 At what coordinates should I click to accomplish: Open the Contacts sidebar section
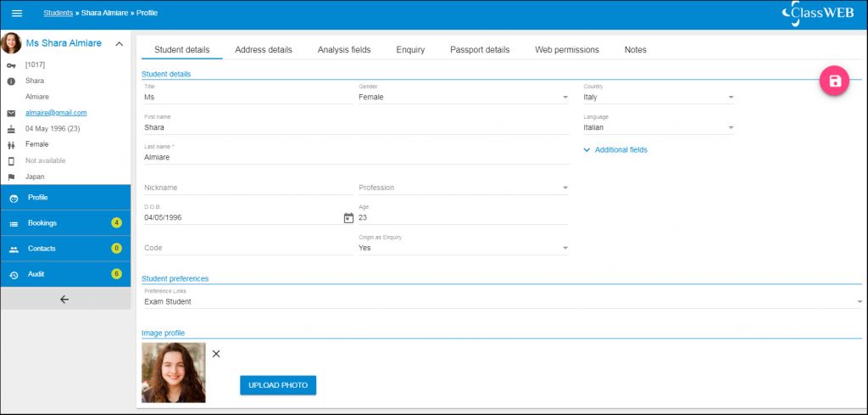coord(42,249)
